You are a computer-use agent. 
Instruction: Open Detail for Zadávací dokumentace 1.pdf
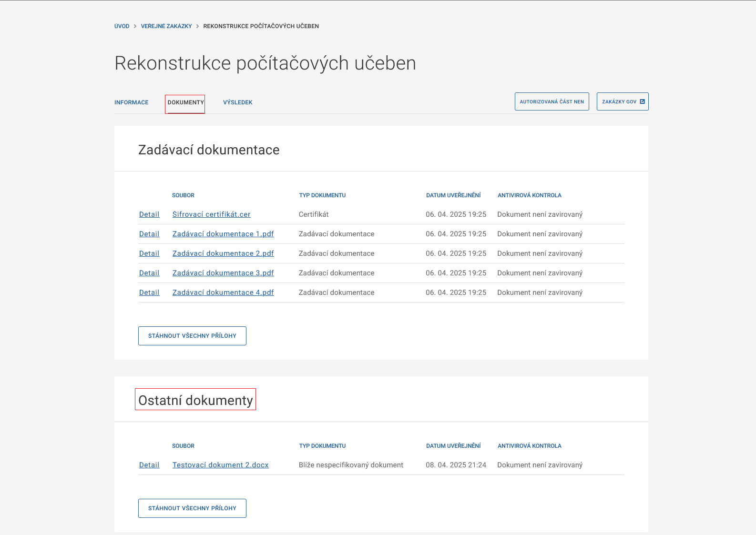tap(149, 234)
